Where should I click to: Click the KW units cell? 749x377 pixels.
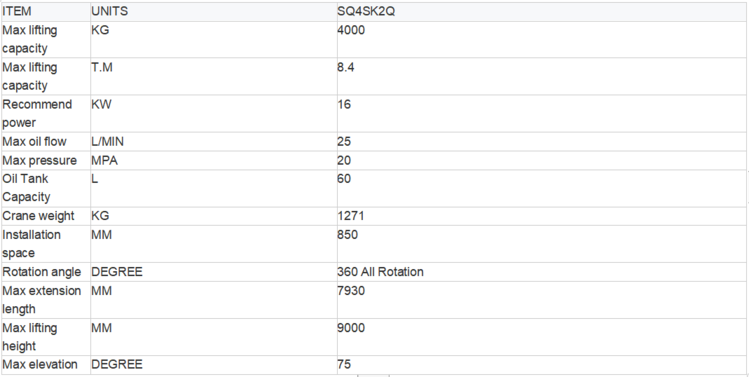click(214, 114)
